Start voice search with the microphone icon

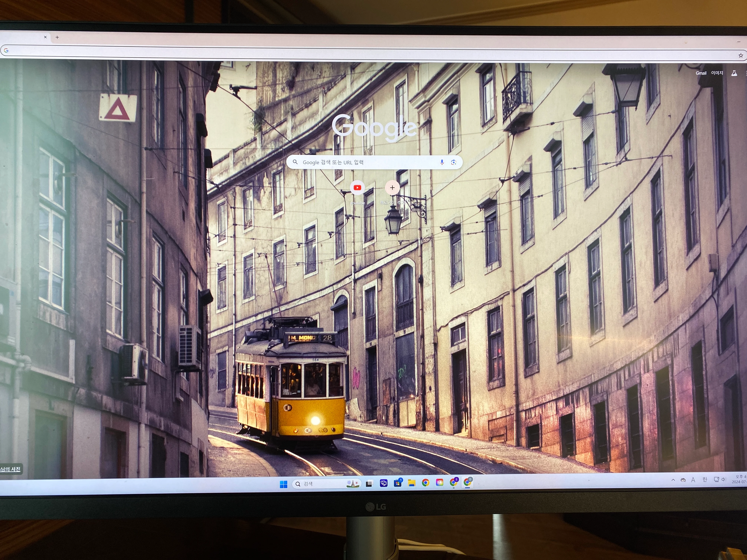(x=442, y=162)
